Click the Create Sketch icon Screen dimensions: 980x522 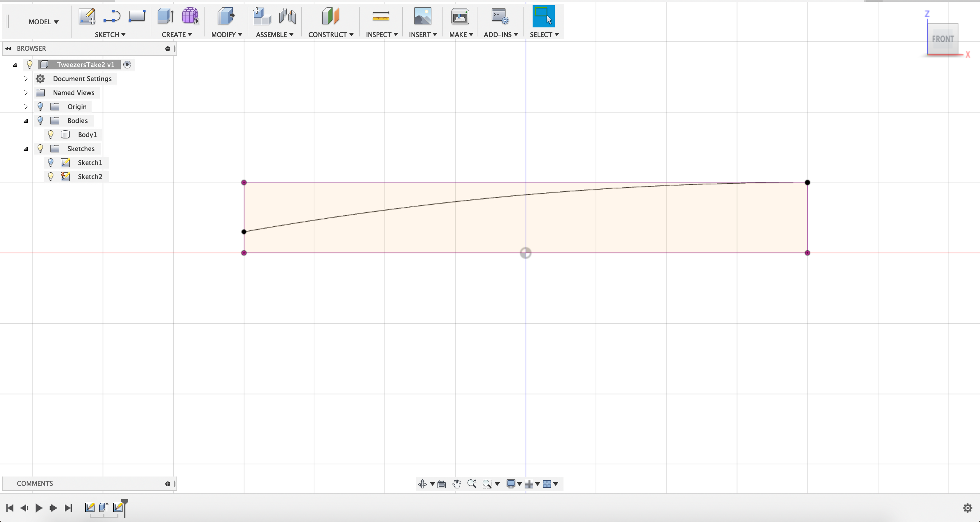87,16
